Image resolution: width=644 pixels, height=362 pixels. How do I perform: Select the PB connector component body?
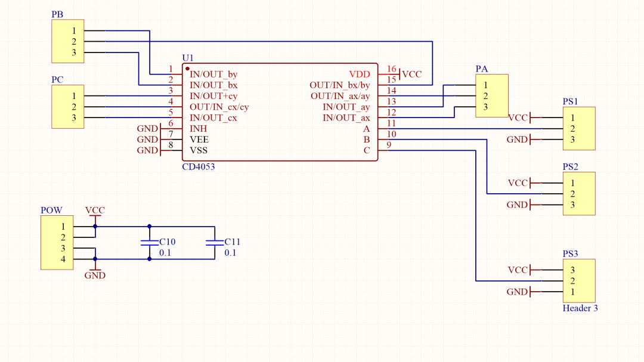pos(68,41)
